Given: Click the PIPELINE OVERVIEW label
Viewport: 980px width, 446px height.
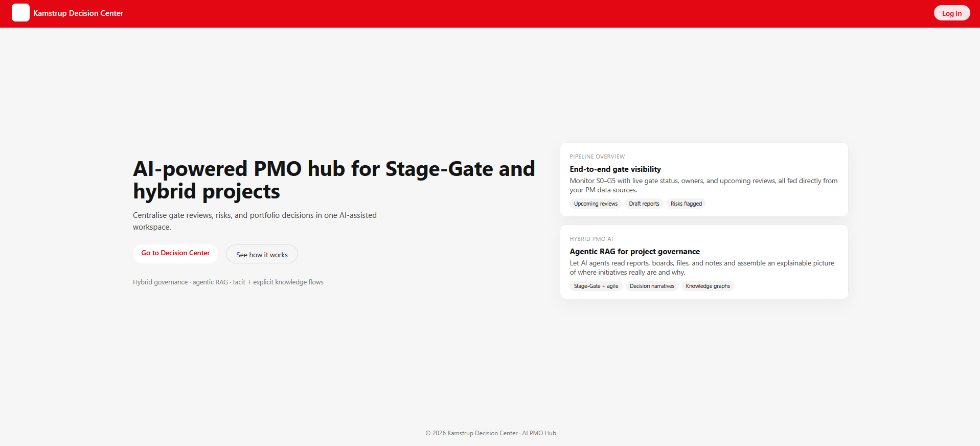Looking at the screenshot, I should coord(597,157).
